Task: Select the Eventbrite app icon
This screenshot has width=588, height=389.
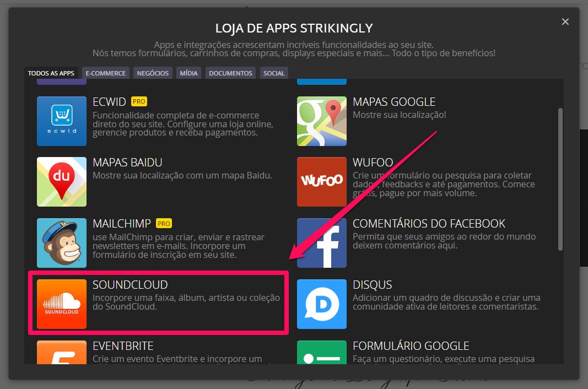Action: [62, 352]
